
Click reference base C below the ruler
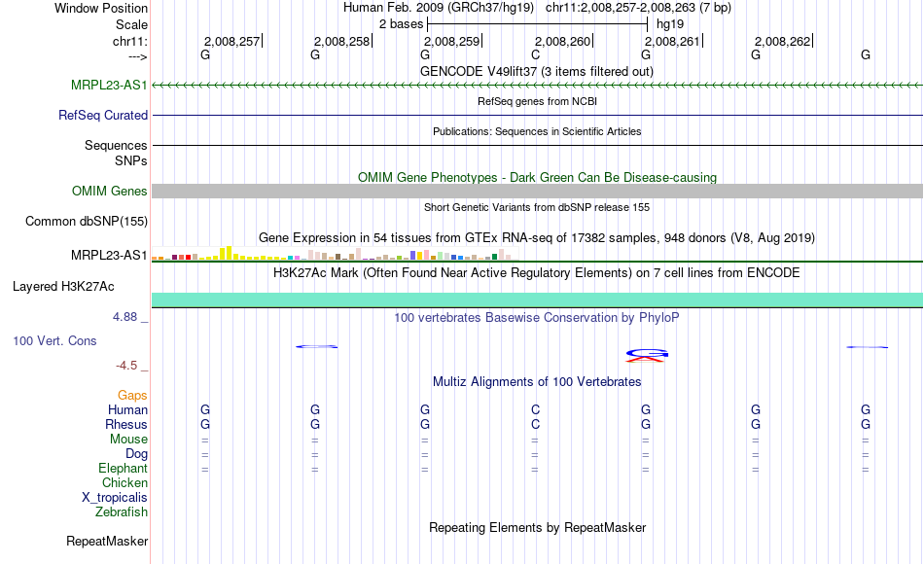pos(535,55)
